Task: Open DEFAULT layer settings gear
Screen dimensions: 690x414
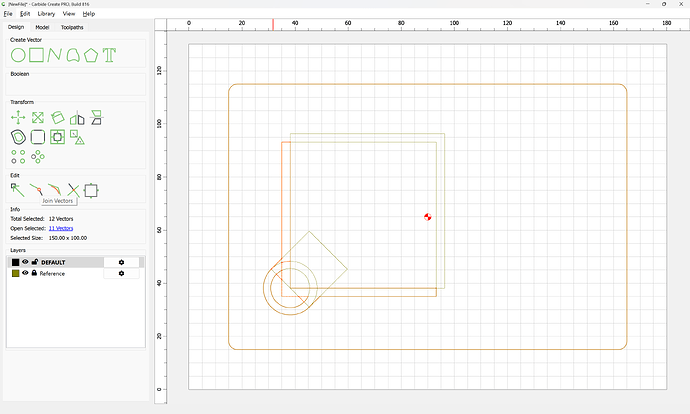Action: (121, 262)
